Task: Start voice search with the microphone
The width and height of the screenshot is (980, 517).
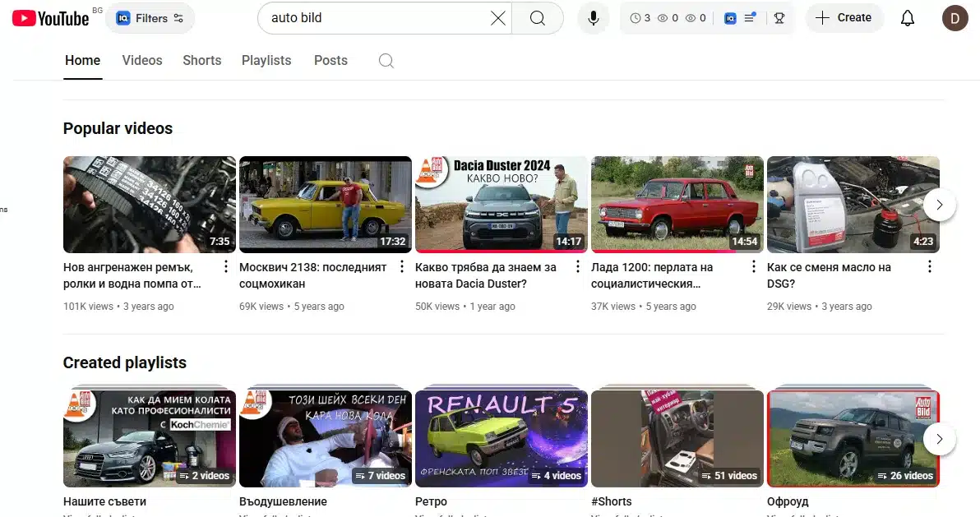Action: point(593,18)
